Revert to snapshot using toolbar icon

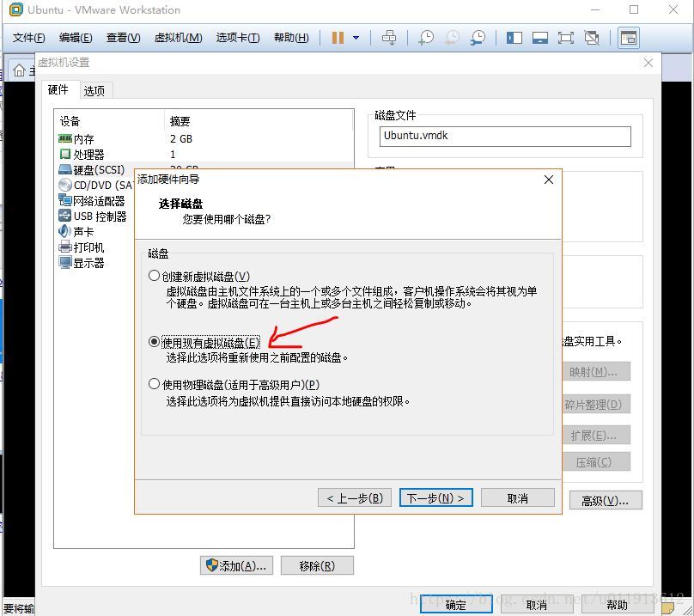pyautogui.click(x=453, y=38)
